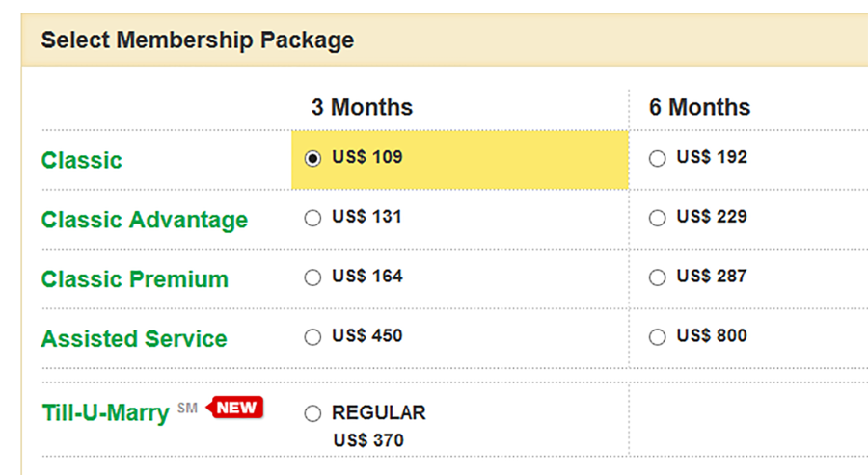Click the 3 Months column header

pyautogui.click(x=362, y=107)
